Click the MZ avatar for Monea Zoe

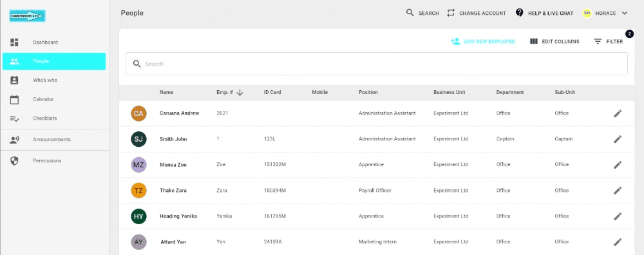click(139, 165)
